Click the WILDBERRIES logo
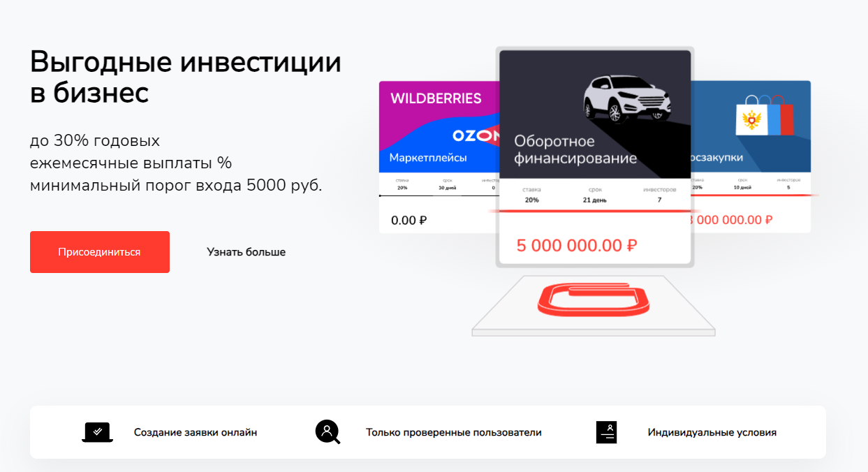The image size is (868, 472). pos(436,98)
